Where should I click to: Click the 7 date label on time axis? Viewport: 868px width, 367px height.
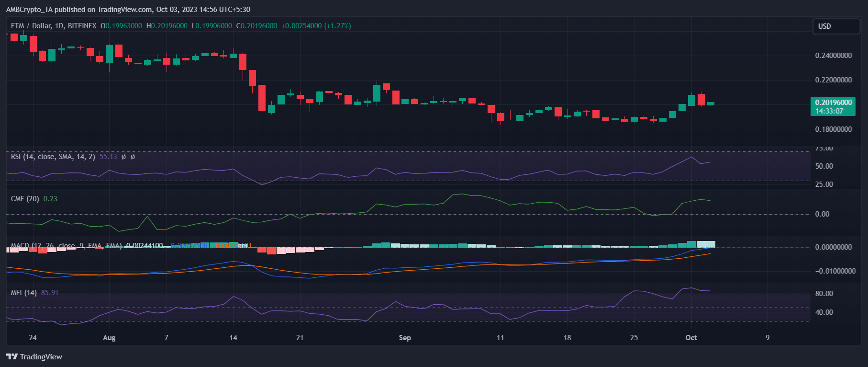[x=167, y=338]
